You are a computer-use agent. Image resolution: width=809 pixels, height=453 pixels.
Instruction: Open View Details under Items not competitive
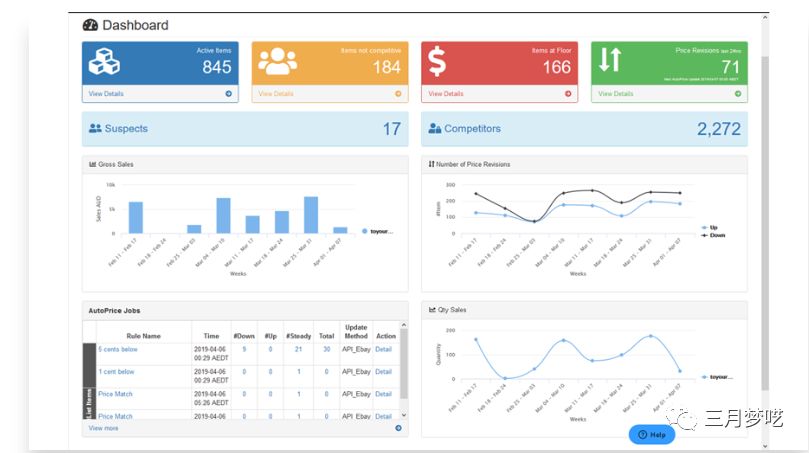coord(276,94)
